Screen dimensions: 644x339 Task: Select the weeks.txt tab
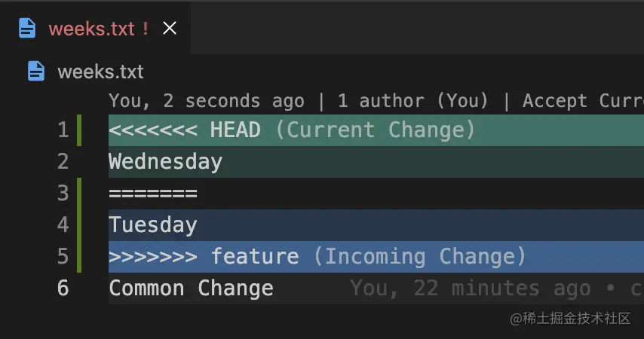pyautogui.click(x=90, y=29)
